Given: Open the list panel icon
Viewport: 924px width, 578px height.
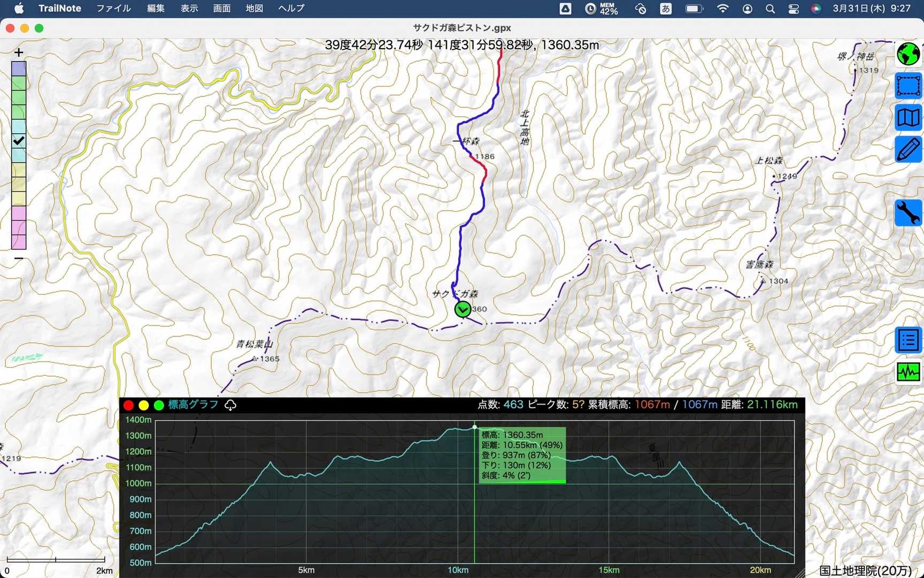Looking at the screenshot, I should click(908, 340).
